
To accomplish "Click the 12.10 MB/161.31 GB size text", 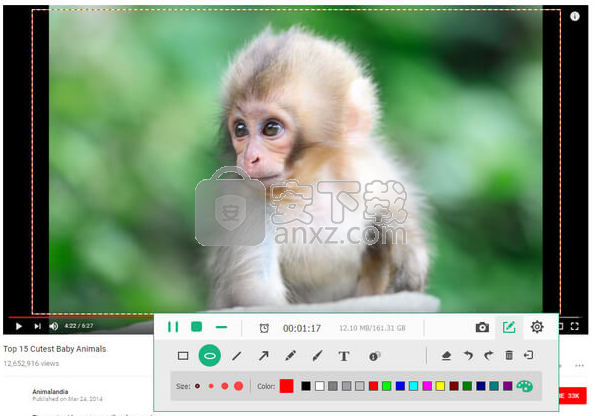I will click(x=372, y=328).
